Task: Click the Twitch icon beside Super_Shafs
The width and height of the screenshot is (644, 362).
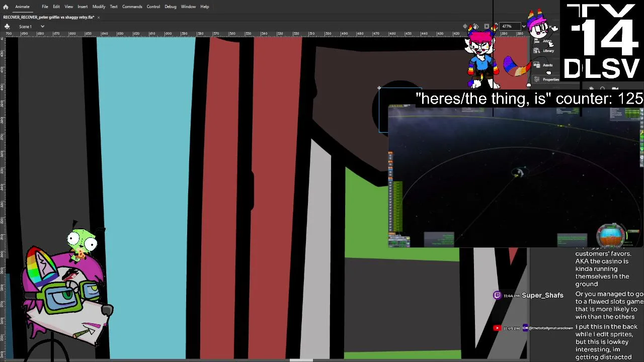Action: click(497, 295)
